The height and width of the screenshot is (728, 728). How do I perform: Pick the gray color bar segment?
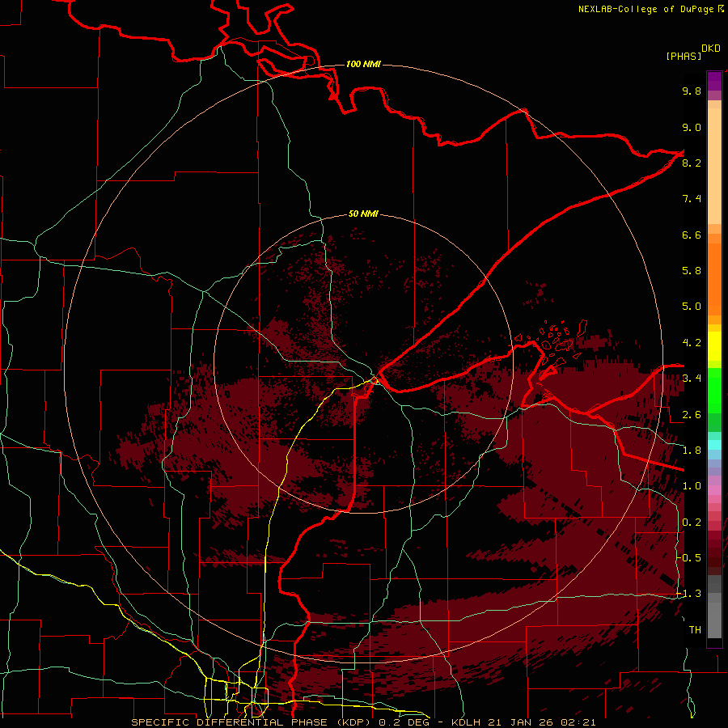[x=714, y=607]
